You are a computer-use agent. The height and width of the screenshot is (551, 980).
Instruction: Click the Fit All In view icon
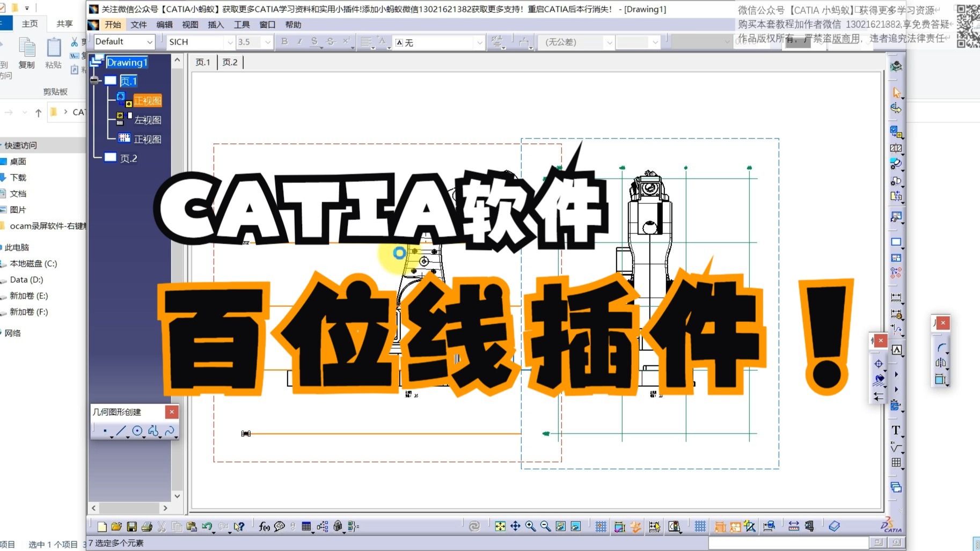pyautogui.click(x=500, y=526)
